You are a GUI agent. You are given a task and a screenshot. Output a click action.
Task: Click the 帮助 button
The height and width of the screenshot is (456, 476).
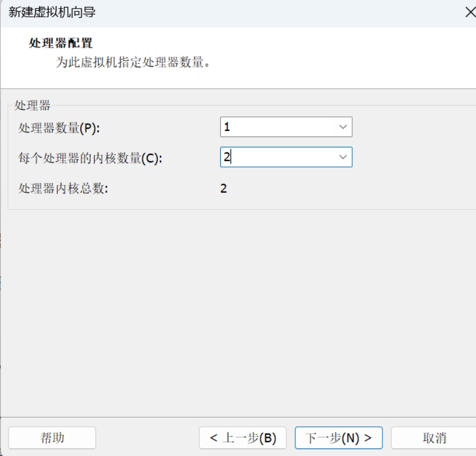pyautogui.click(x=52, y=438)
